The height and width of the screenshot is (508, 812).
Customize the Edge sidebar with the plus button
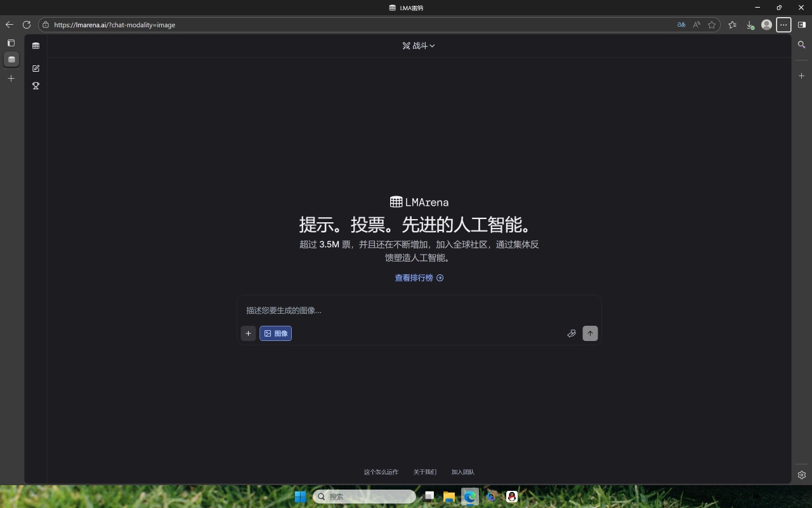tap(802, 76)
